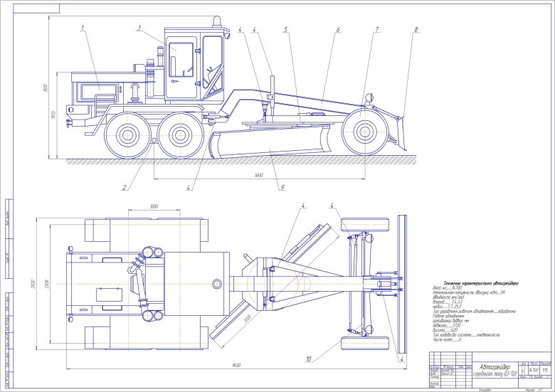The width and height of the screenshot is (555, 392).
Task: Click callout number 2 below the rear wheels
Action: 123,188
